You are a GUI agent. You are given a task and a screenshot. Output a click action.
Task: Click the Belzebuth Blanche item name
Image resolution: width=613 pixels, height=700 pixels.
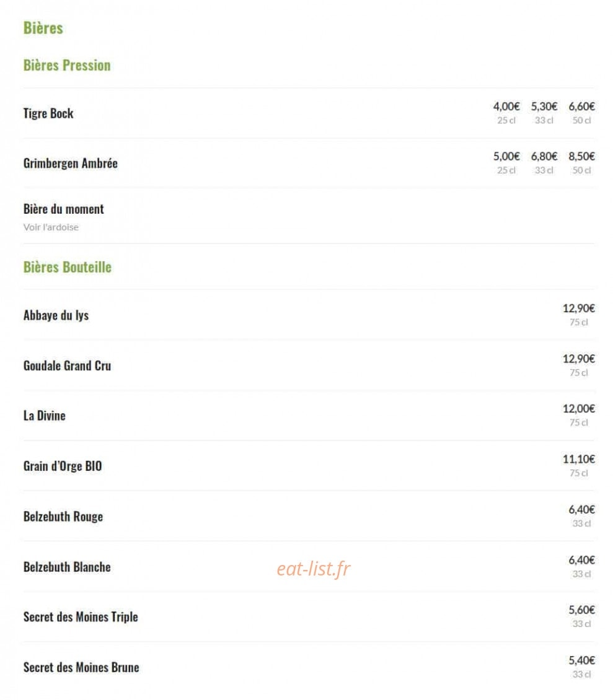[67, 567]
